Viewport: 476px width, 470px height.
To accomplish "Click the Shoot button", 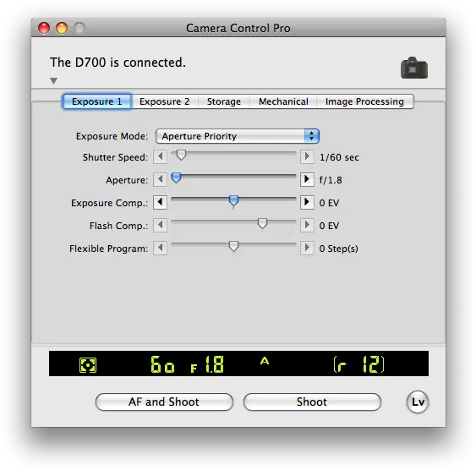I will tap(312, 402).
